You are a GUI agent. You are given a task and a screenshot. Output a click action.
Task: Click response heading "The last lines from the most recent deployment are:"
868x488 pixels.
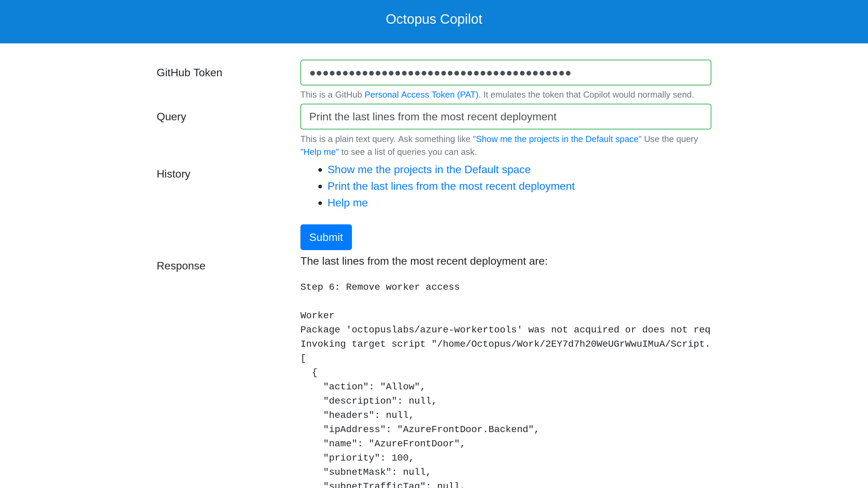point(424,261)
